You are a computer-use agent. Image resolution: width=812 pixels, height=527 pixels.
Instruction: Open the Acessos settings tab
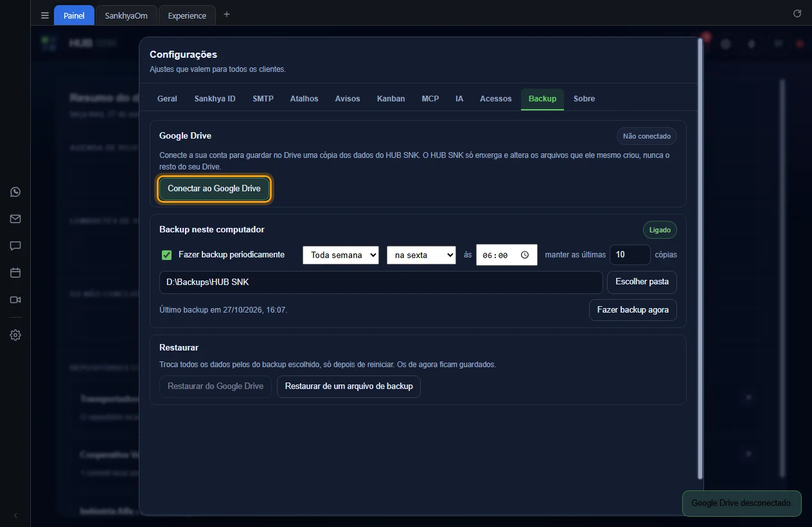tap(496, 99)
